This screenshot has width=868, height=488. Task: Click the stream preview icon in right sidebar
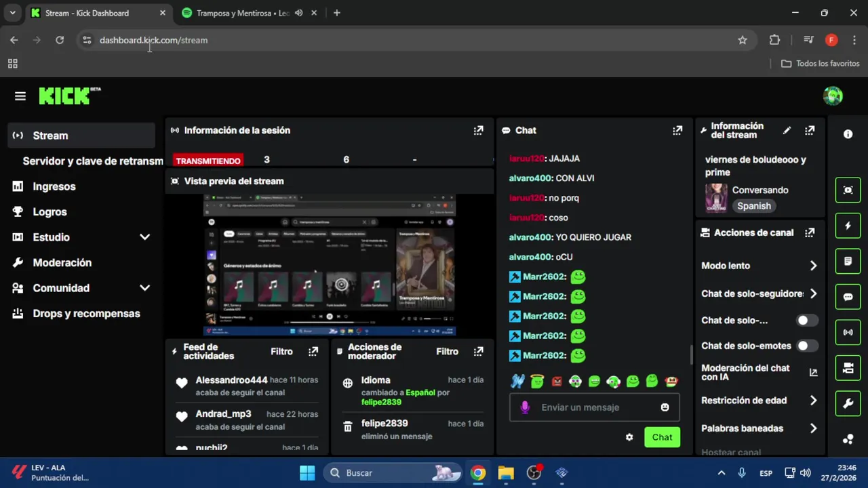(848, 190)
